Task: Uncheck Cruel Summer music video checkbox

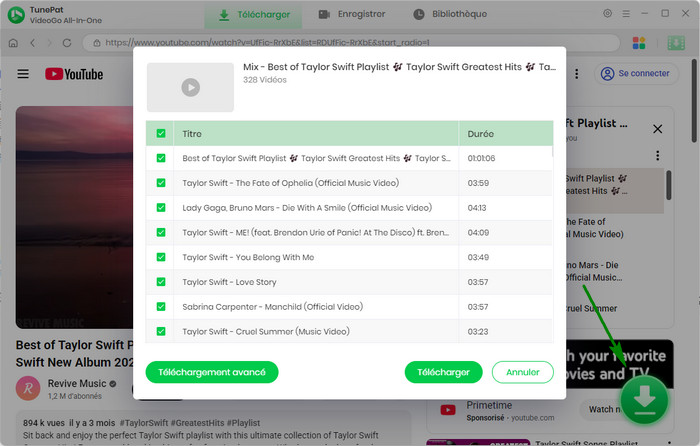Action: coord(160,331)
